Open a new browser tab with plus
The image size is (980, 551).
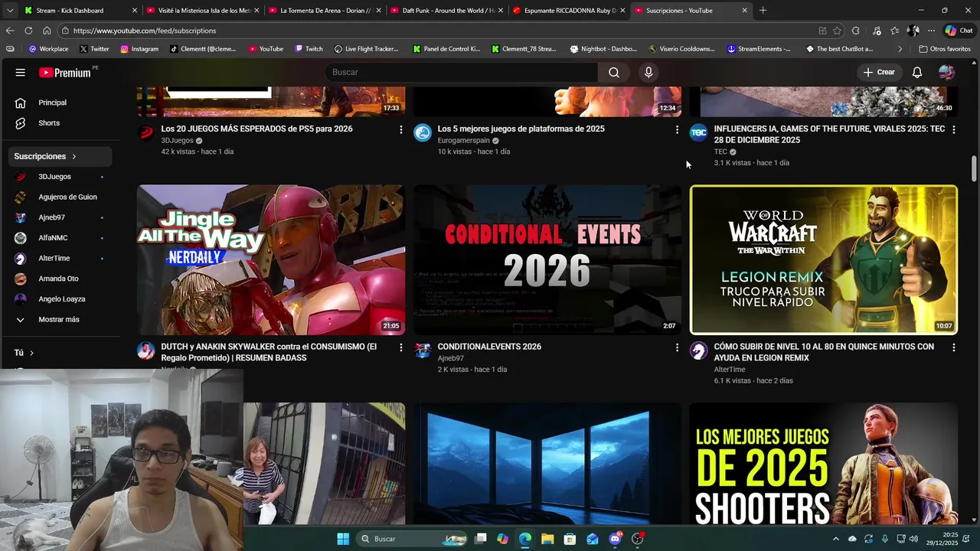(763, 11)
